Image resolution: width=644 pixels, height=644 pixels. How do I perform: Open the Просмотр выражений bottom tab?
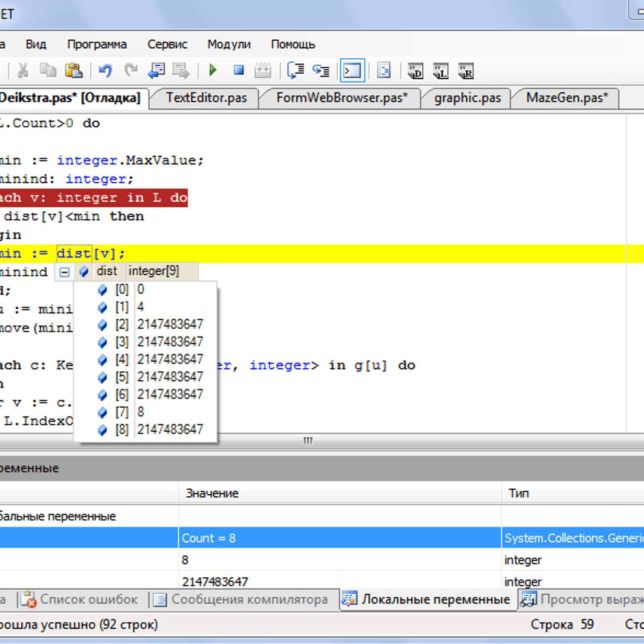582,599
